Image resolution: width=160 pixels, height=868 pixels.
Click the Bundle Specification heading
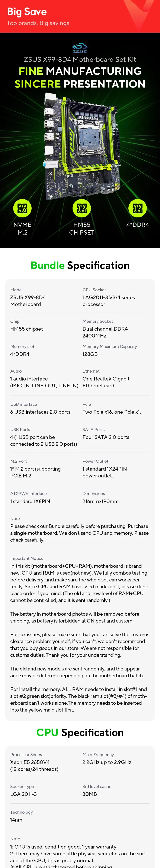coord(80,265)
